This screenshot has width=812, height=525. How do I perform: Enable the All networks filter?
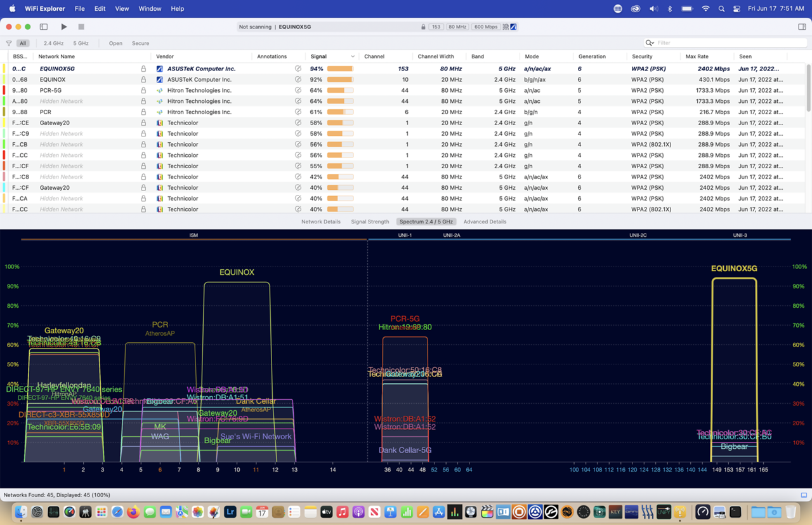coord(23,43)
